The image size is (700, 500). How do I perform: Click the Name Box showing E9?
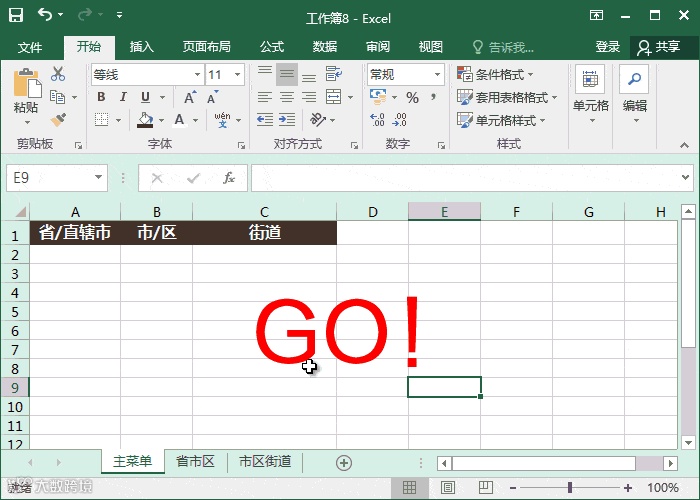pyautogui.click(x=57, y=178)
